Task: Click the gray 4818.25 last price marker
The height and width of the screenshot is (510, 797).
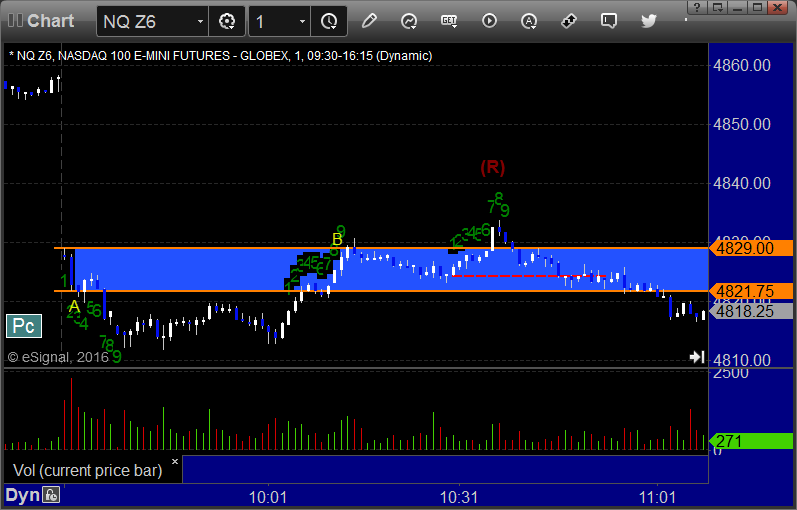Action: point(751,311)
